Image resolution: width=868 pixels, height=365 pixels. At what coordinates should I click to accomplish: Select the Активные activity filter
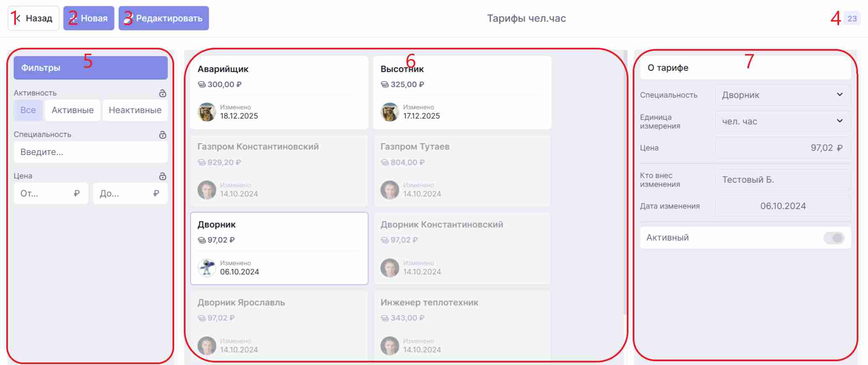point(73,110)
